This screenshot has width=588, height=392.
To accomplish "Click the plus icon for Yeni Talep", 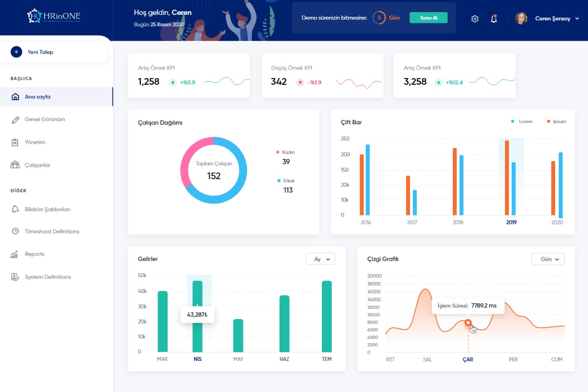I will coord(16,52).
